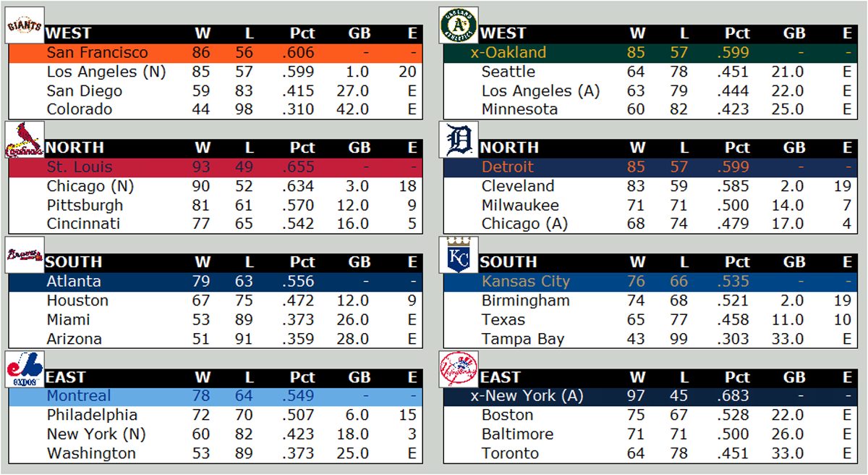
Task: Open the Los Angeles (N) team row
Action: [106, 72]
